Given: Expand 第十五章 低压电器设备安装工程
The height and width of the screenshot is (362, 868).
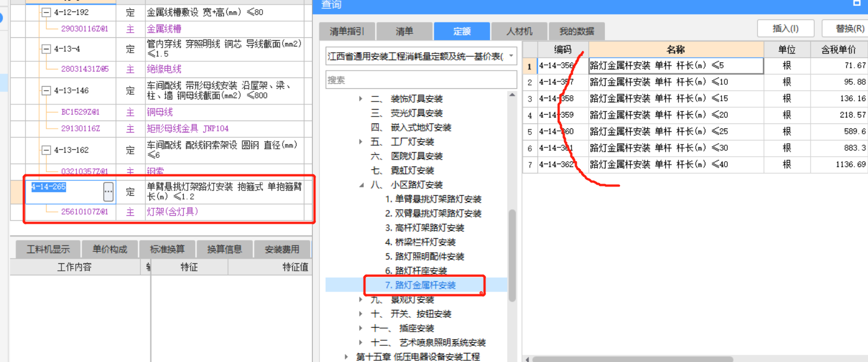Looking at the screenshot, I should pyautogui.click(x=346, y=357).
